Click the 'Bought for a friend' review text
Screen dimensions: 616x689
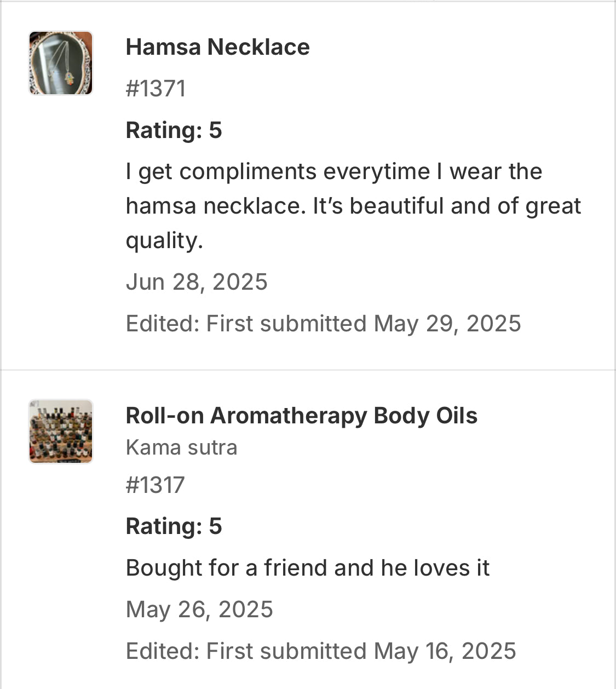[x=307, y=568]
